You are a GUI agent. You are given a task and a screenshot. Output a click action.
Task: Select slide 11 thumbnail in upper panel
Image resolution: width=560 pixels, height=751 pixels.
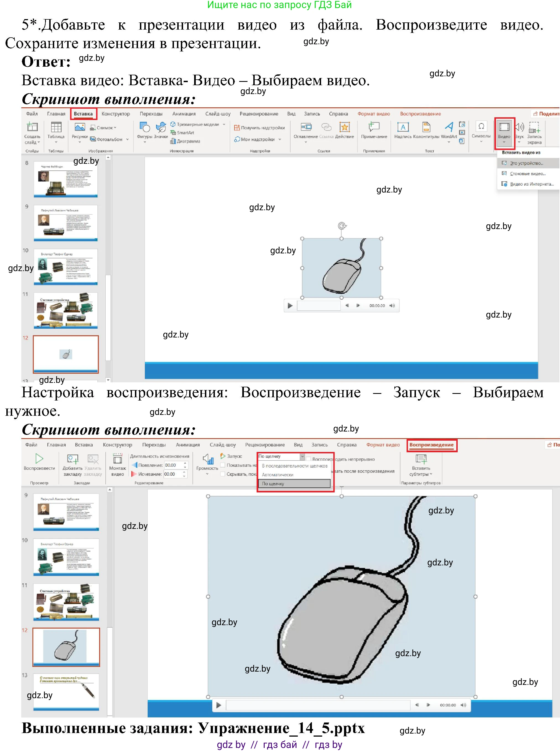pos(66,310)
